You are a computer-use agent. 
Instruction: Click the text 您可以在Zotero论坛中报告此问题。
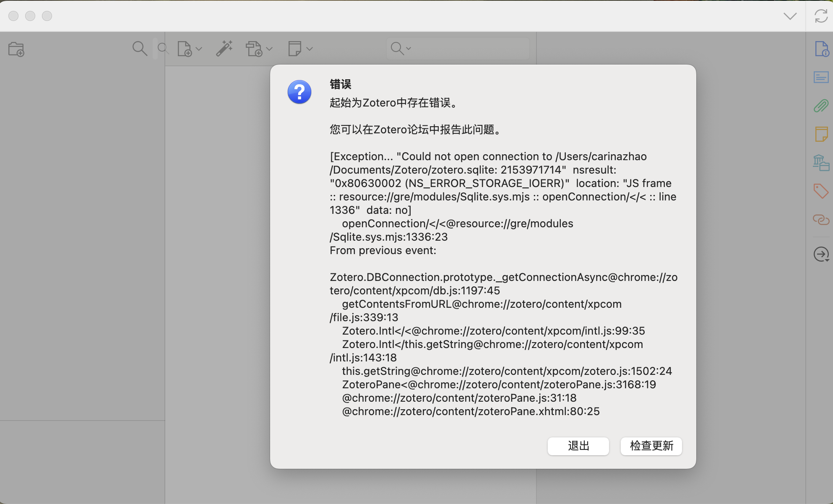pos(416,130)
